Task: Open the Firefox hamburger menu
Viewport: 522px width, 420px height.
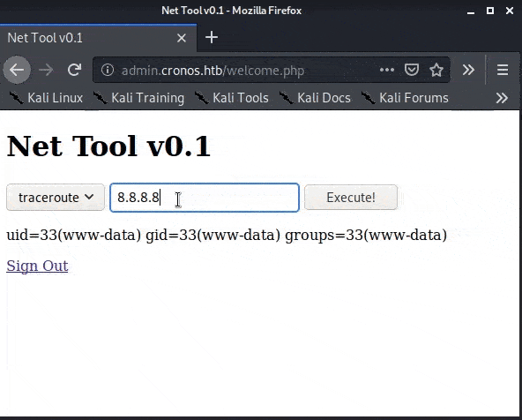Action: click(x=503, y=70)
